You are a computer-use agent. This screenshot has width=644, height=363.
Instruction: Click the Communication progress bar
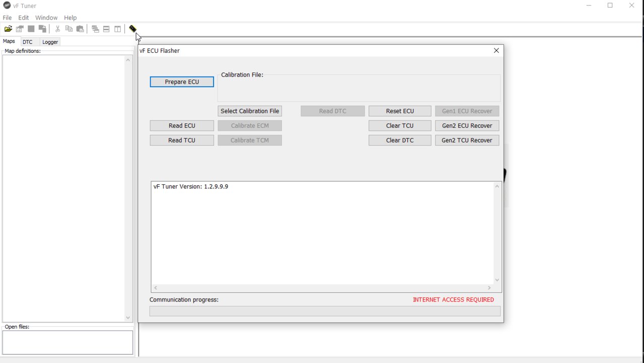[325, 311]
